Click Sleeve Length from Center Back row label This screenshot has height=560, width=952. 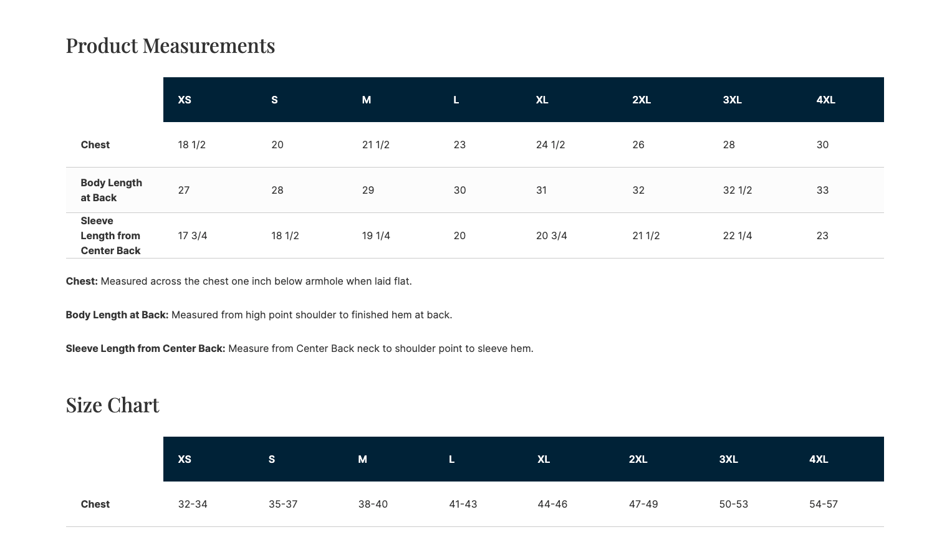[110, 235]
